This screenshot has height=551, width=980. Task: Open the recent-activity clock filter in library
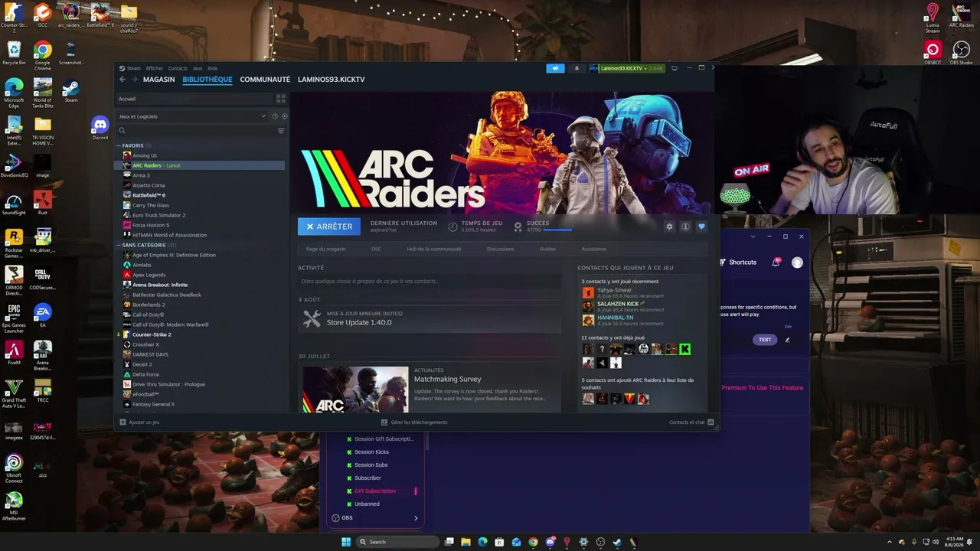click(x=275, y=116)
